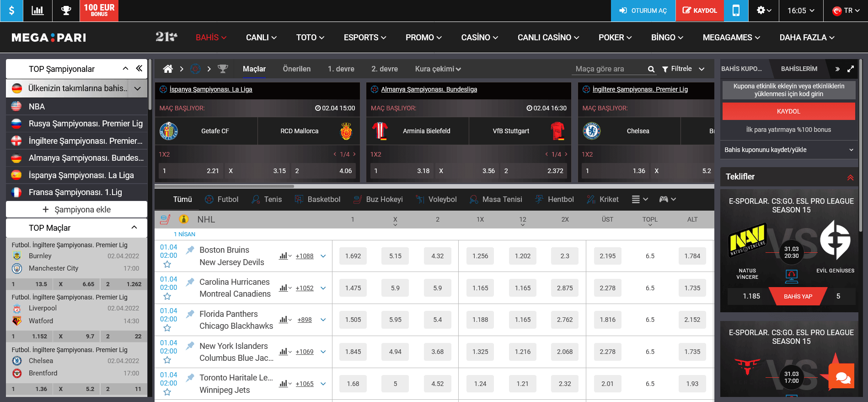
Task: Open statistics for Florida Panthers match
Action: tap(285, 320)
